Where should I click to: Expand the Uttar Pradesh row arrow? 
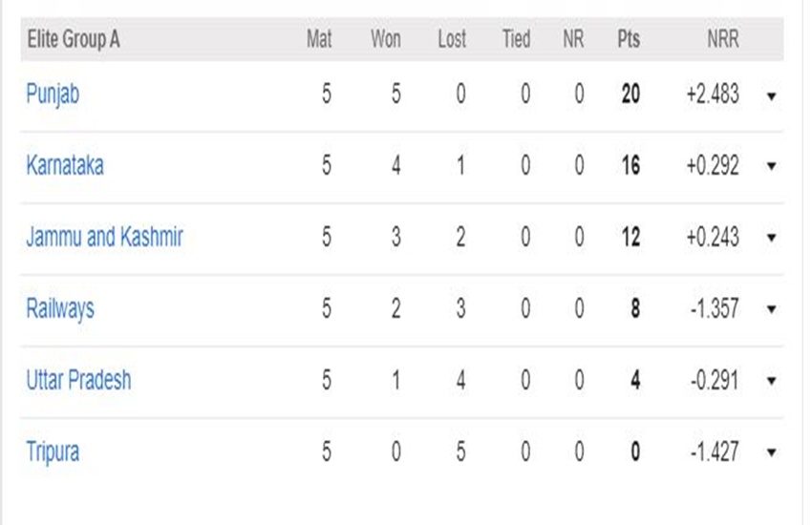(x=772, y=381)
